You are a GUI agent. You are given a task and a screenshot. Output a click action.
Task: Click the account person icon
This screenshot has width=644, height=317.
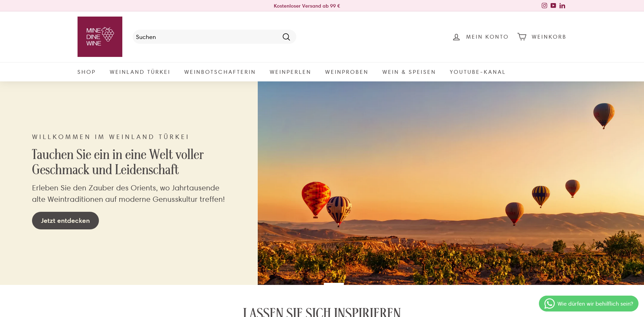[456, 37]
